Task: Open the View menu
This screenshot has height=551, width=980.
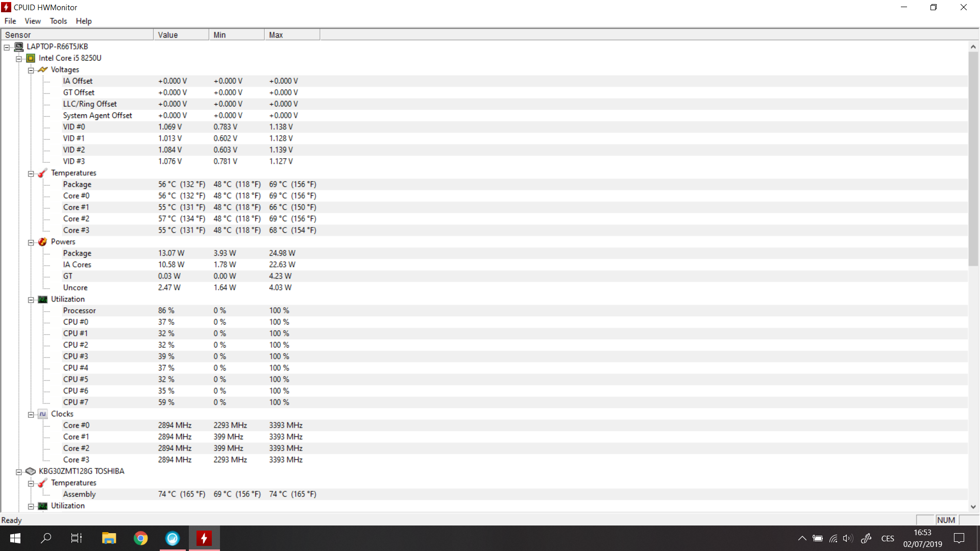Action: point(33,21)
